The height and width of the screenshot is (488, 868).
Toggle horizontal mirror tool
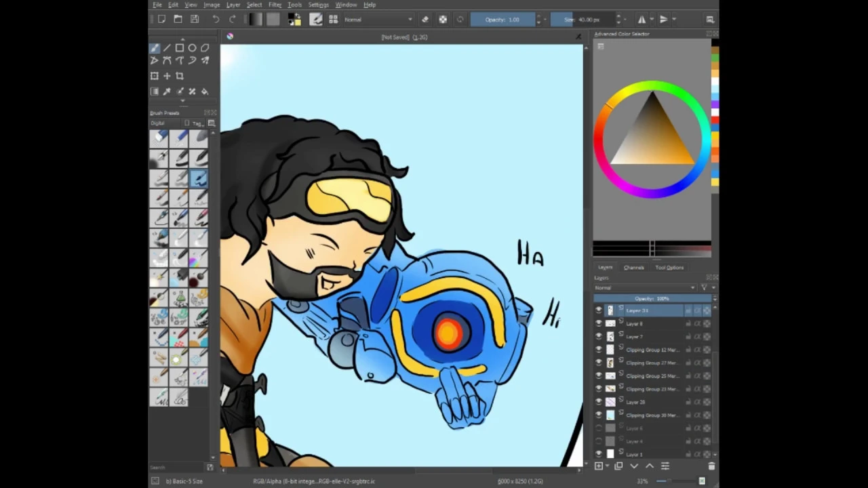click(x=642, y=20)
